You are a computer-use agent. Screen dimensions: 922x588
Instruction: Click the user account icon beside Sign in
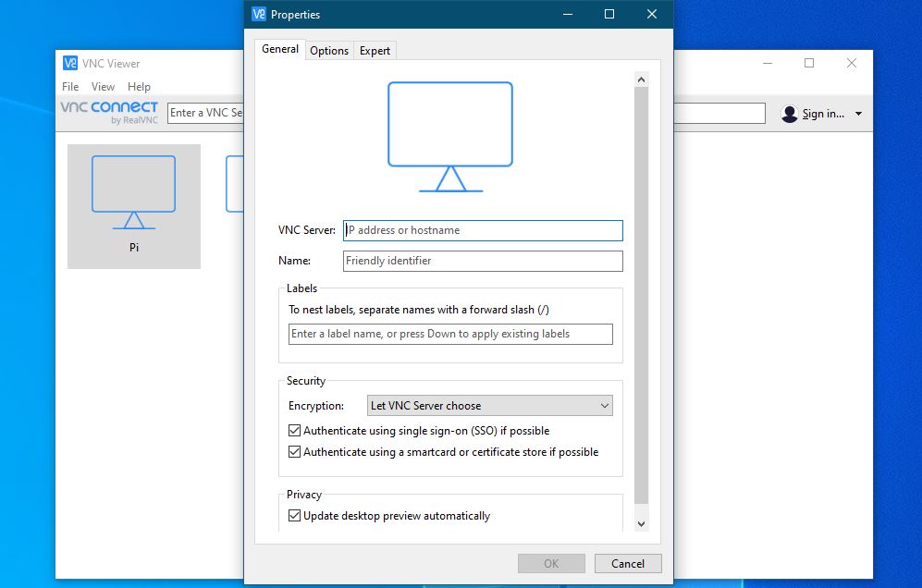789,114
